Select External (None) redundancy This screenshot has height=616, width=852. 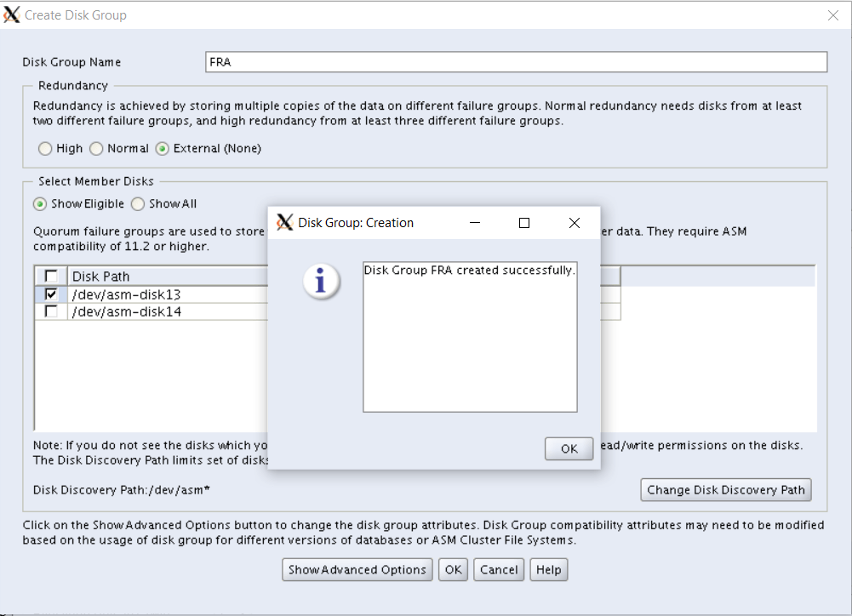coord(163,149)
